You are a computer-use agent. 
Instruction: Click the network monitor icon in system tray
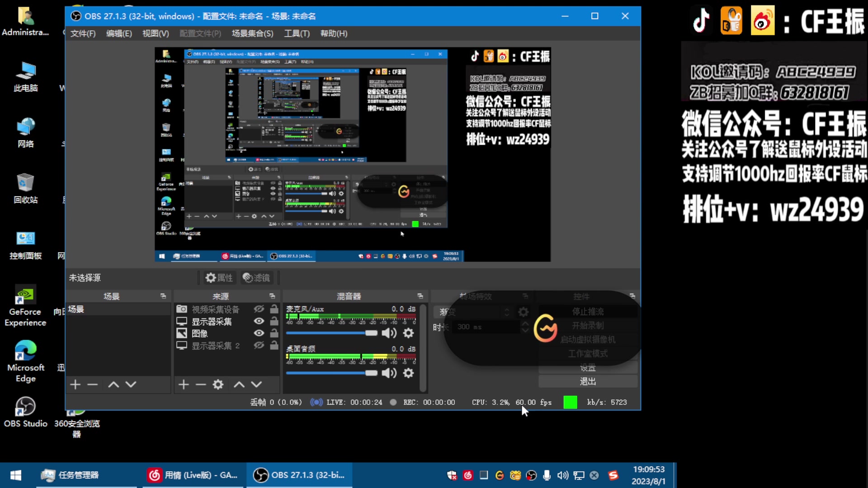579,475
